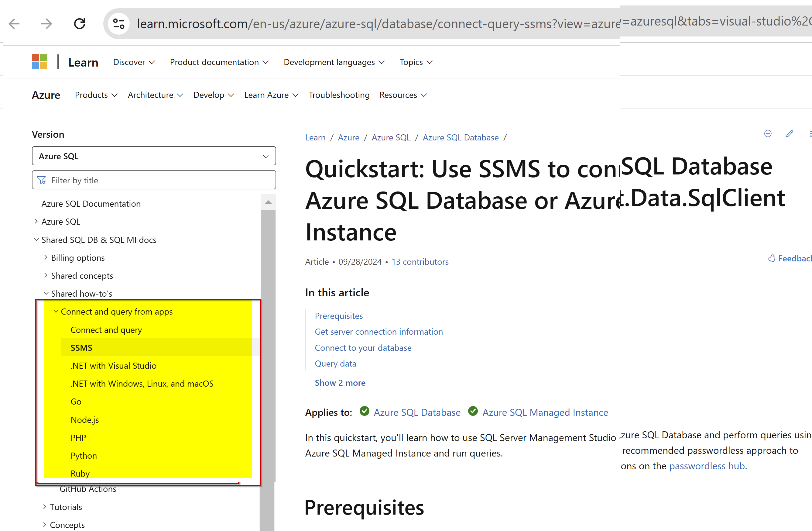Open the Azure SQL version dropdown
The height and width of the screenshot is (531, 812).
154,156
